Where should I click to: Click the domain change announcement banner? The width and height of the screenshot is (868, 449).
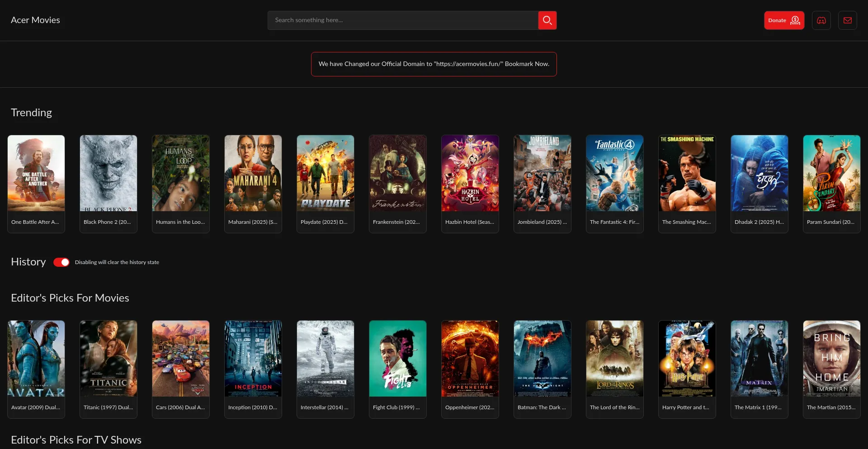coord(434,64)
